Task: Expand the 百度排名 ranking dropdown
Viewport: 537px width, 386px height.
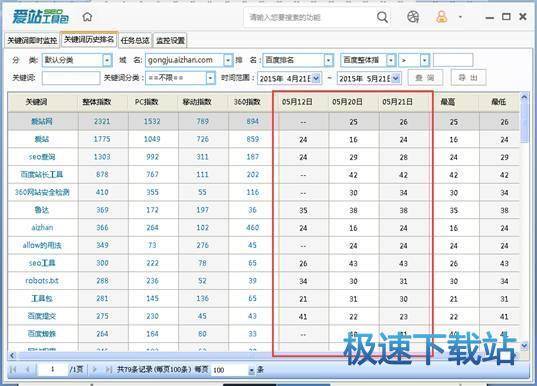Action: click(x=328, y=60)
